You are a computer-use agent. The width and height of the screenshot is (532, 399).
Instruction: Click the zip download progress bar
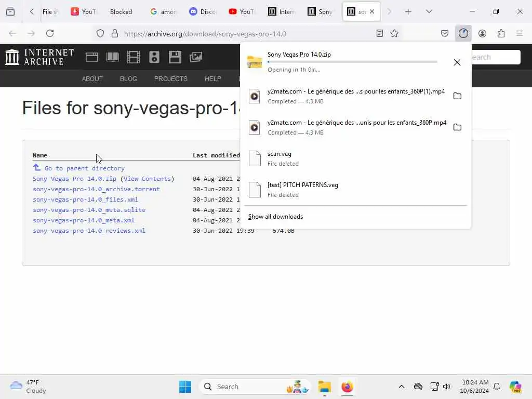coord(352,62)
